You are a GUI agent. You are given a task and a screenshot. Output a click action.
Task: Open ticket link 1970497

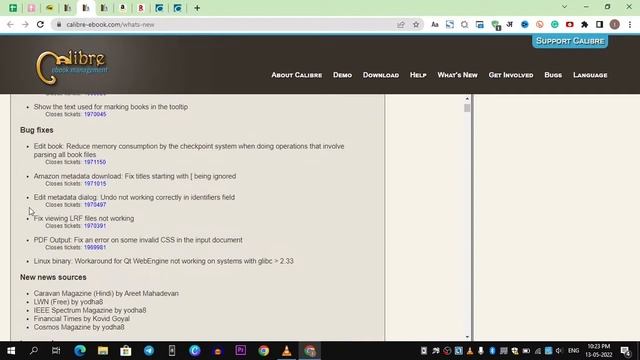tap(95, 205)
